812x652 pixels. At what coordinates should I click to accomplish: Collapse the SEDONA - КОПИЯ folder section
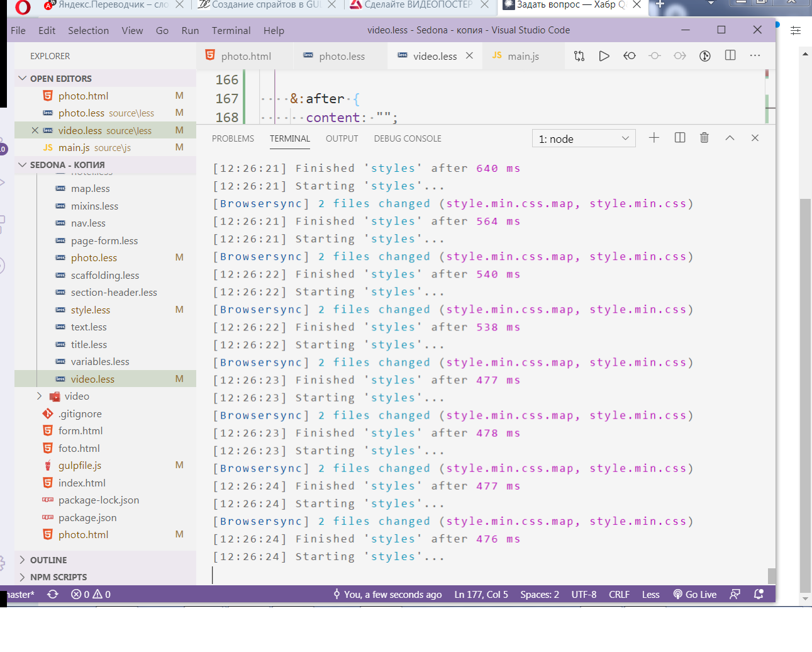(105, 164)
